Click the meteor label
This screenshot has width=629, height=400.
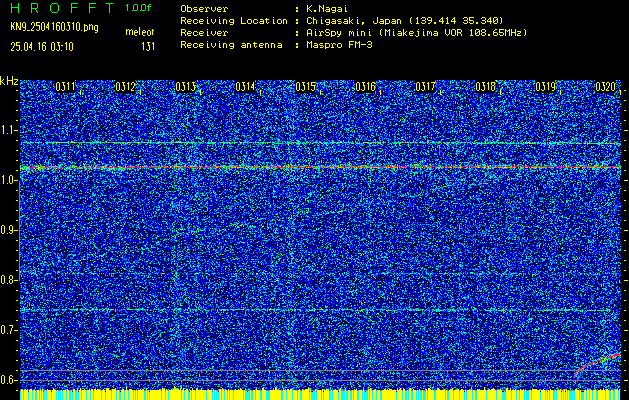(x=140, y=32)
